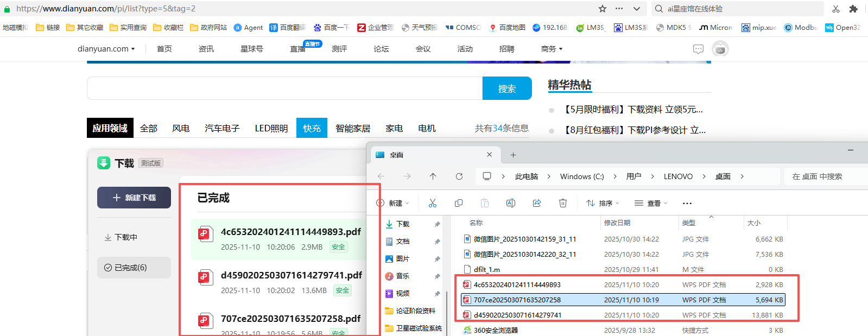Expand the chevron after 桌面 breadcrumb
This screenshot has height=336, width=868.
742,176
